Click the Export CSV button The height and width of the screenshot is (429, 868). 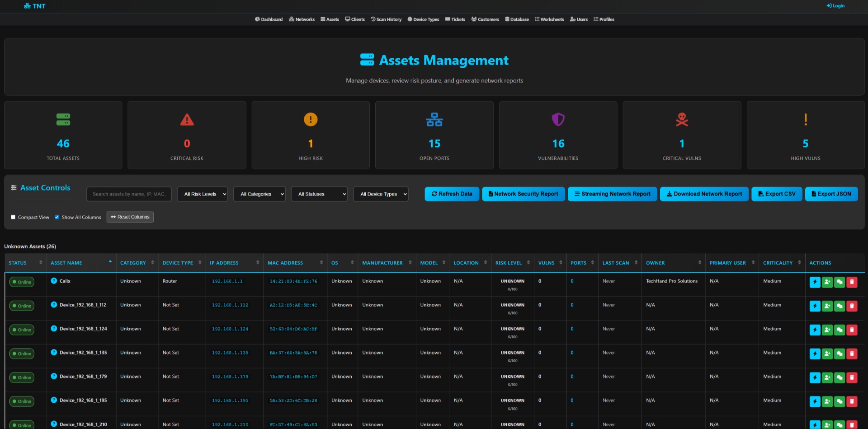(x=776, y=194)
